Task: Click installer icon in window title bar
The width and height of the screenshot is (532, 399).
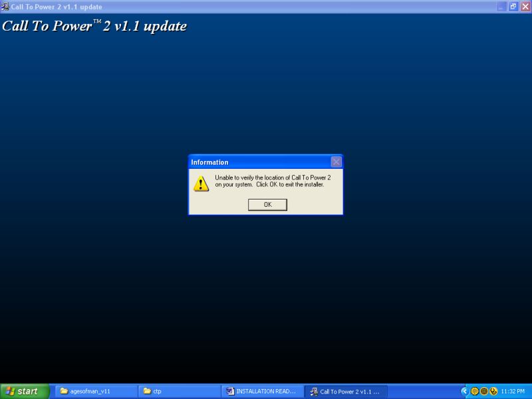Action: pos(5,6)
